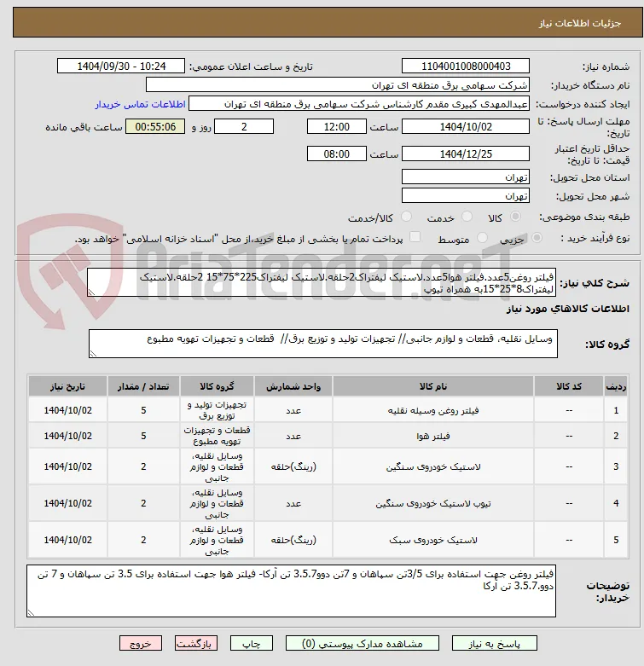Click the ردیف column header
The image size is (644, 666).
pyautogui.click(x=616, y=386)
